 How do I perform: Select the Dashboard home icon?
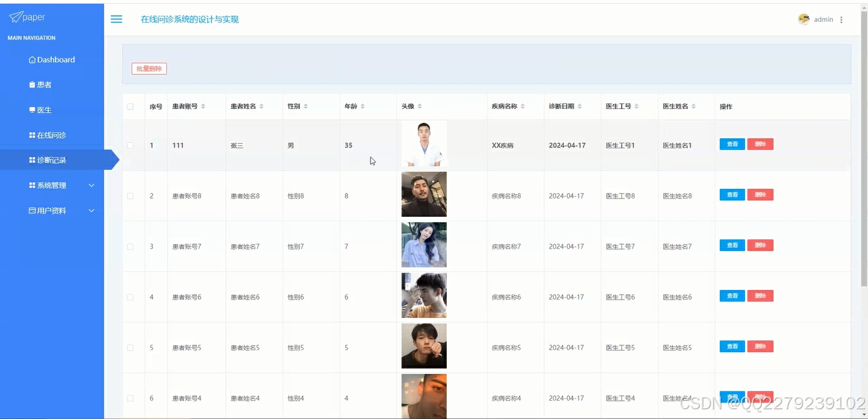tap(32, 59)
